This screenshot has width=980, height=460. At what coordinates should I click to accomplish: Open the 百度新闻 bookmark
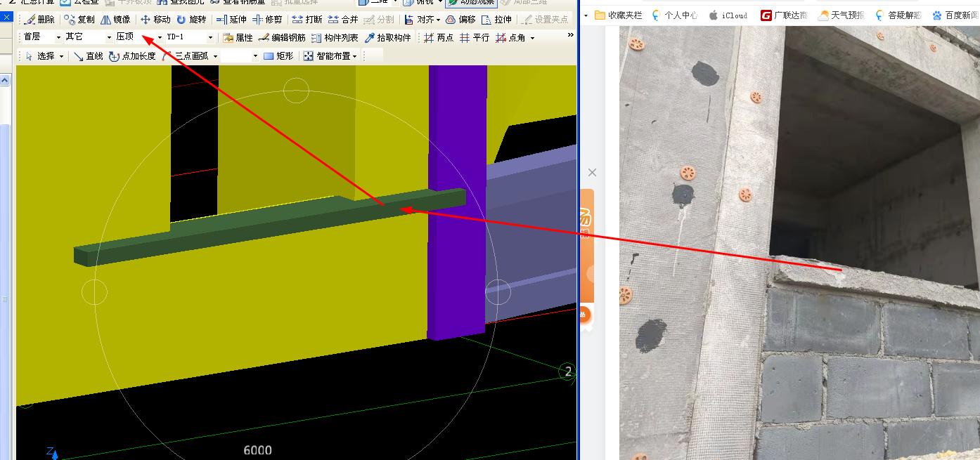pos(955,15)
